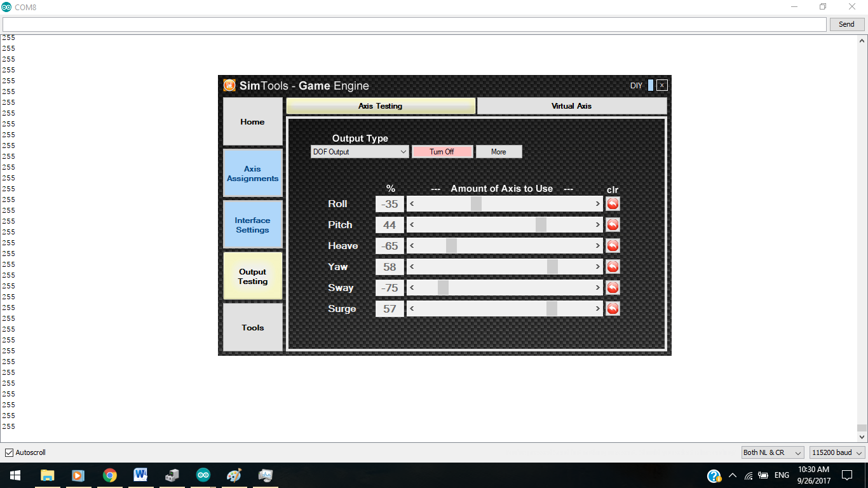Reset the Heave axis with its clr button
This screenshot has height=488, width=868.
tap(613, 246)
